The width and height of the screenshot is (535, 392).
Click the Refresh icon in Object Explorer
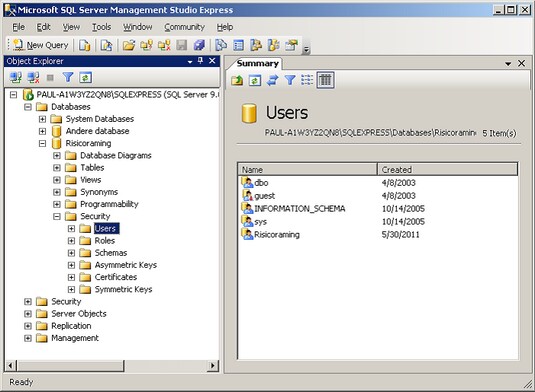pos(85,78)
